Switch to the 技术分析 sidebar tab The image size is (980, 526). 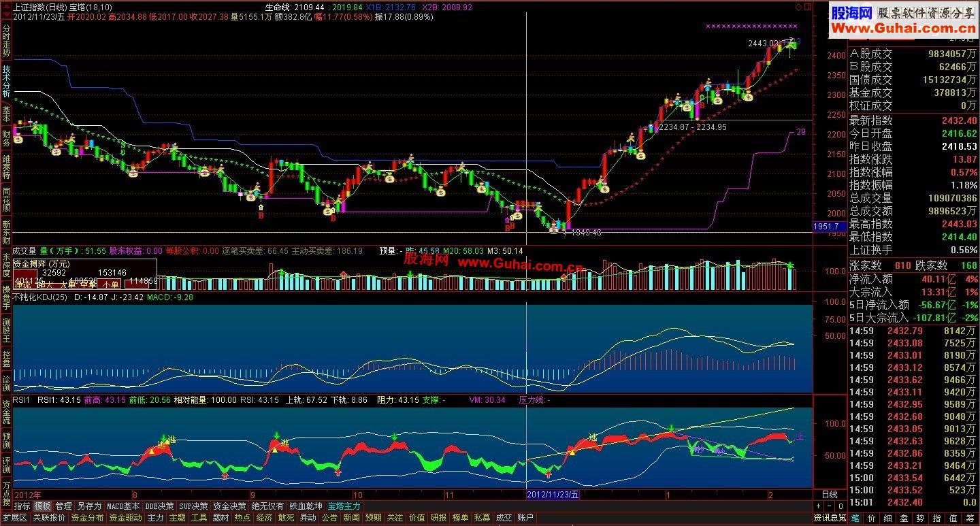tap(6, 81)
